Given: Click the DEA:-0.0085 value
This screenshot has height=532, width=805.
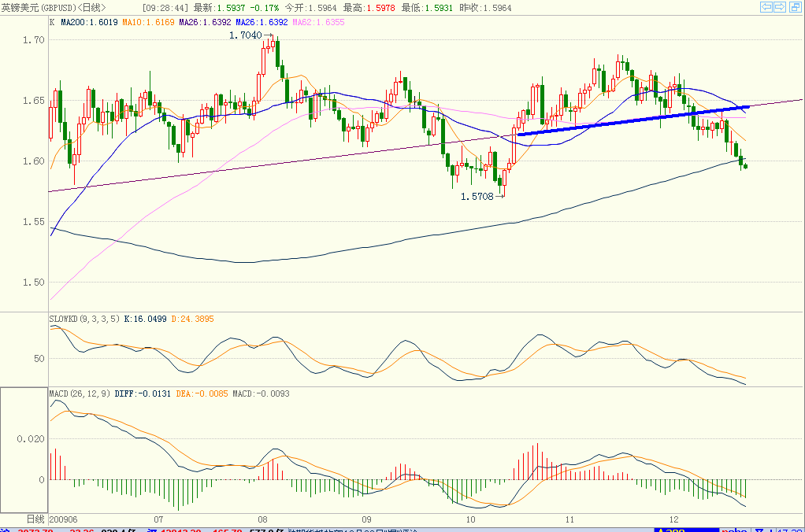Looking at the screenshot, I should [202, 393].
